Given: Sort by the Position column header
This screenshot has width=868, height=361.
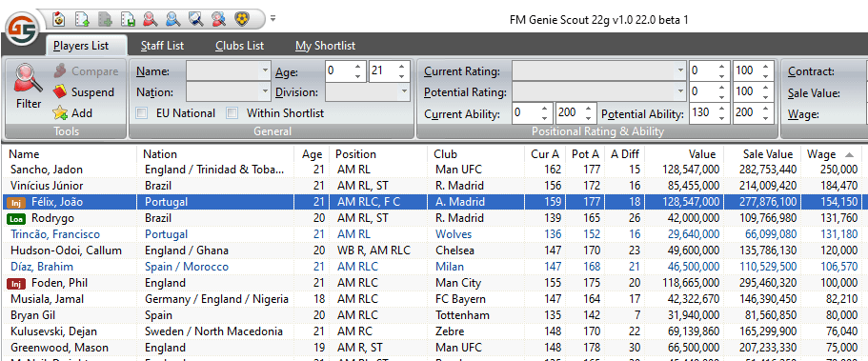Looking at the screenshot, I should click(x=378, y=154).
